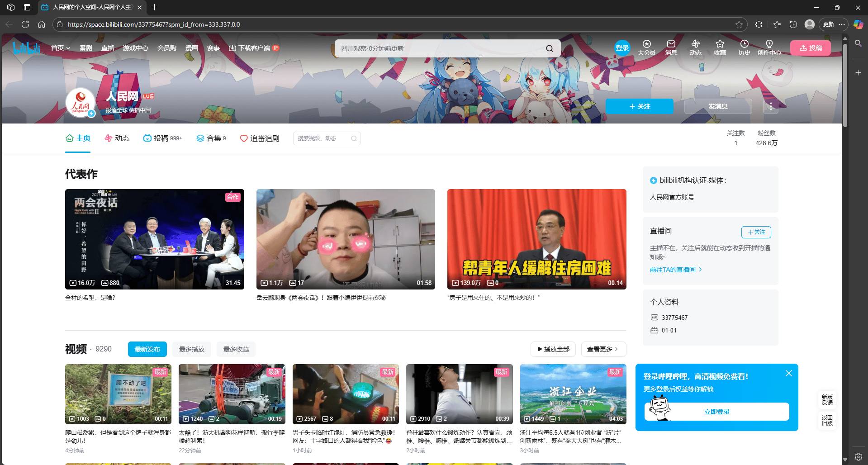Follow 人民网 with the 关注 button
The image size is (868, 465).
click(640, 106)
